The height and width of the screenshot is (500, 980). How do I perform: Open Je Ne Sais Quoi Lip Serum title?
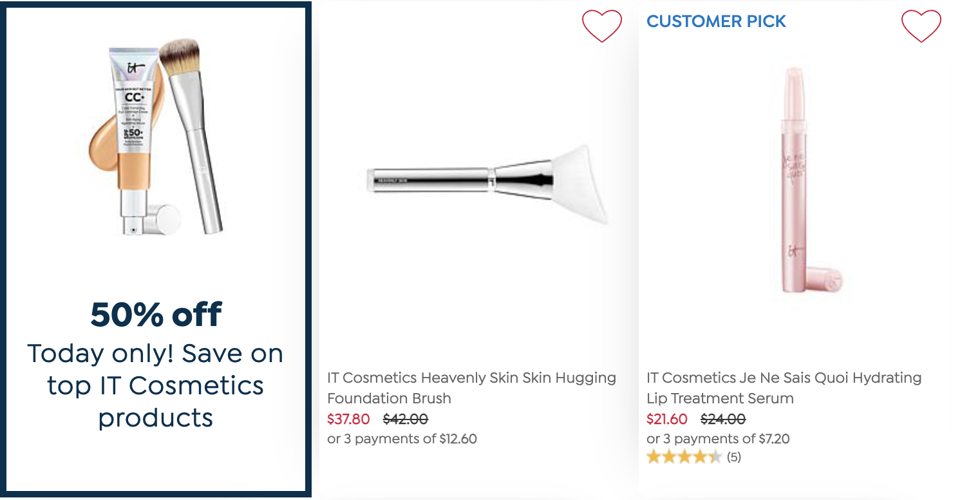pyautogui.click(x=784, y=388)
